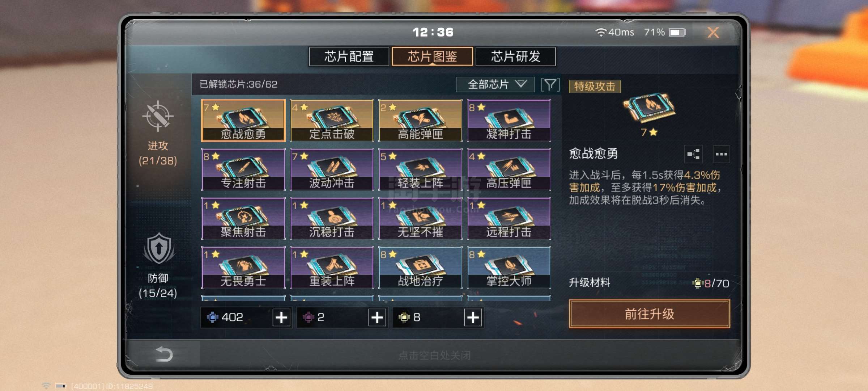Pick the 波动冲击 chip card
The image size is (868, 391).
[332, 169]
